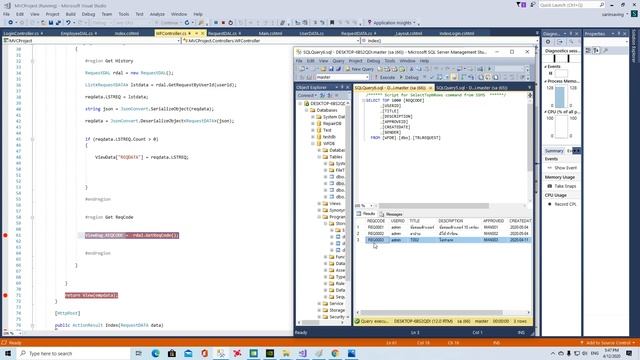This screenshot has width=640, height=360.
Task: Click the taskbar search box
Action: pyautogui.click(x=73, y=353)
